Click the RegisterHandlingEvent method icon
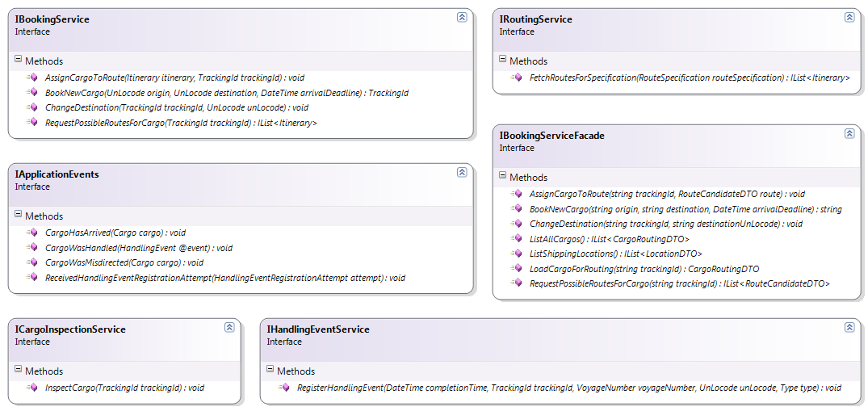This screenshot has width=868, height=411. 284,388
